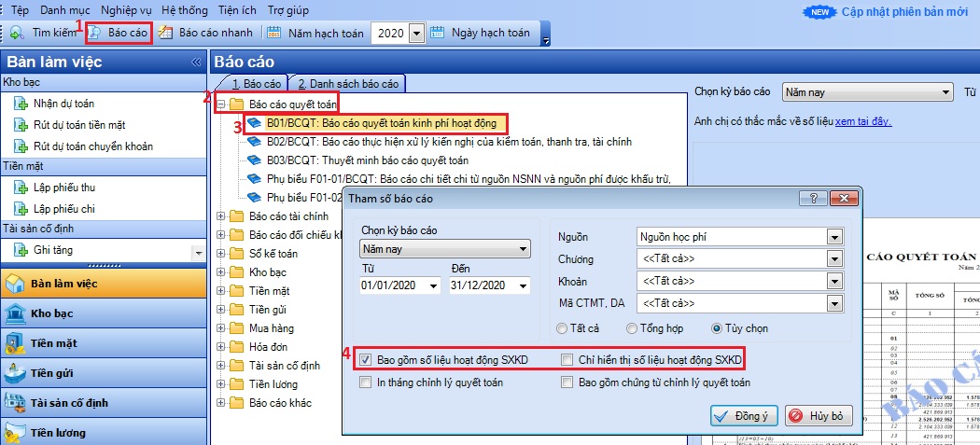Click the Ngày hạch toán calendar icon

click(x=438, y=34)
